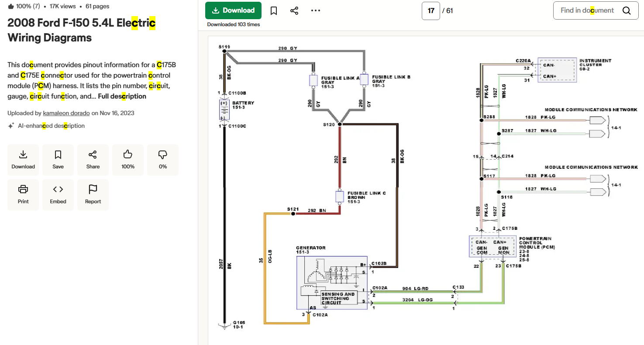Click the 'Uploaded by' date text Nov 16, 2023

pos(117,113)
